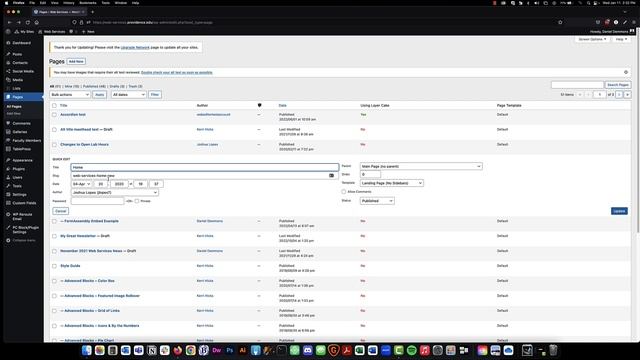Enable Allow Comments checkbox
This screenshot has width=640, height=360.
coord(344,191)
